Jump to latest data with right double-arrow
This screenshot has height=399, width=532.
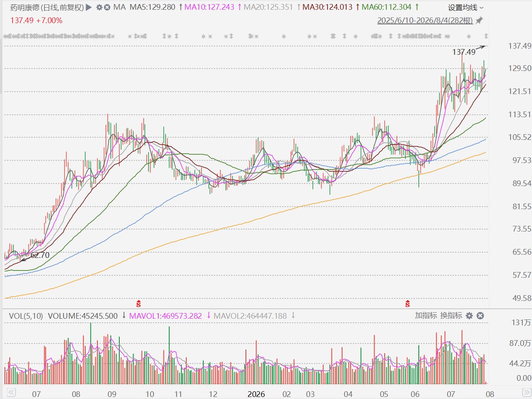[526, 393]
